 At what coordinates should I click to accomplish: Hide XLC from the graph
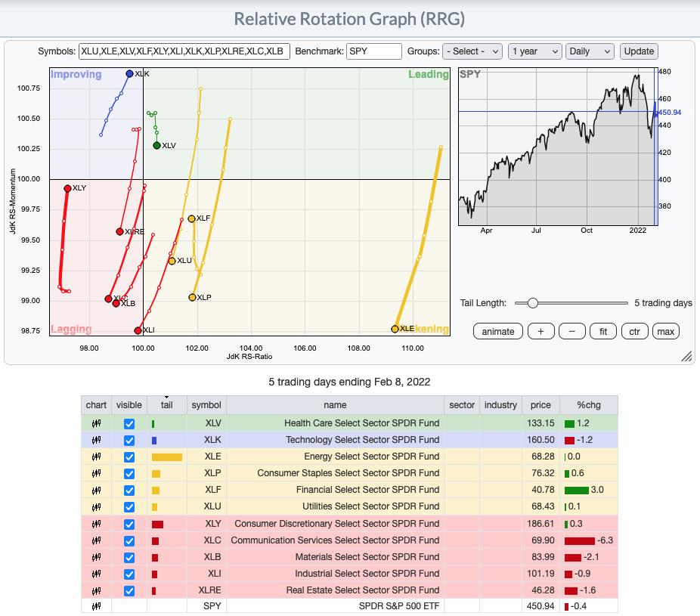pyautogui.click(x=129, y=540)
